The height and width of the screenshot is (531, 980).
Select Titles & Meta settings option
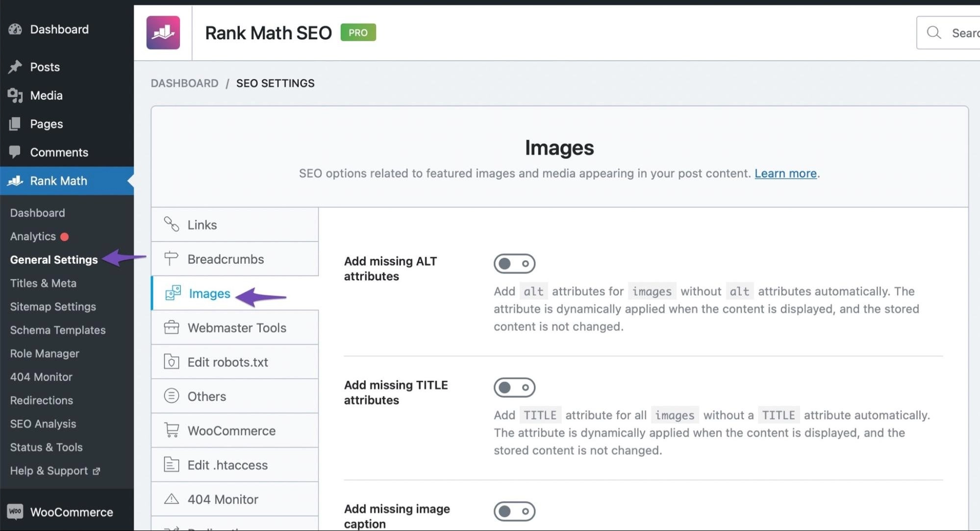point(43,283)
